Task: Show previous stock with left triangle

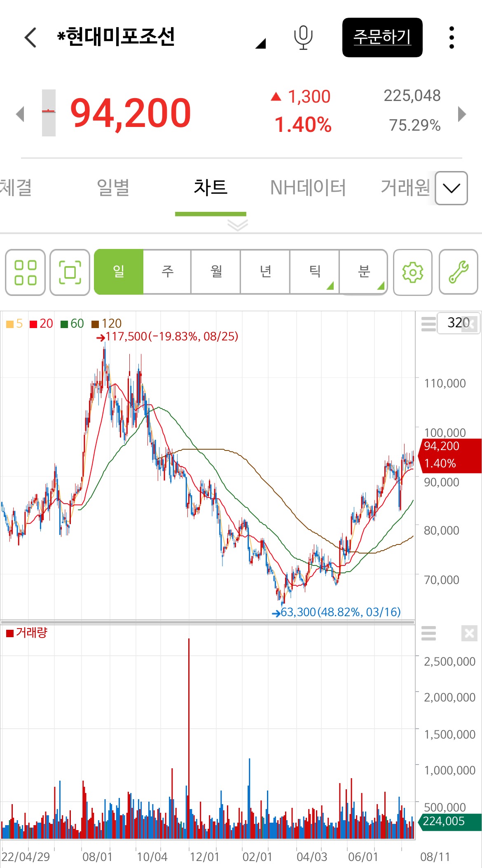Action: tap(20, 114)
